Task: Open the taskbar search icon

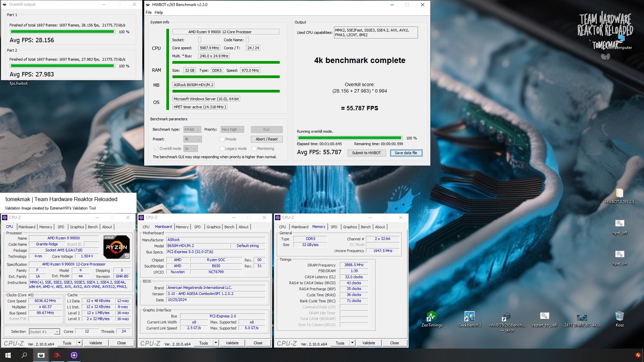Action: coord(24,355)
